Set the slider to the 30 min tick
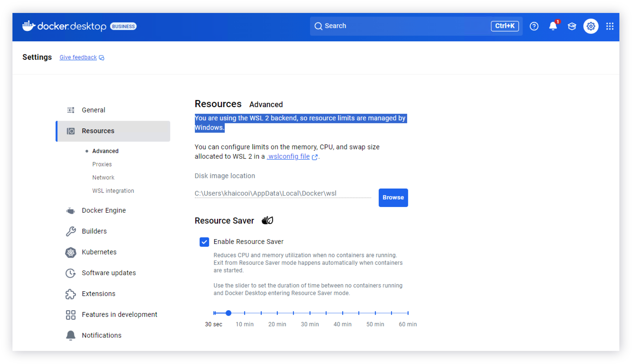Viewport: 632px width, 364px height. point(310,313)
